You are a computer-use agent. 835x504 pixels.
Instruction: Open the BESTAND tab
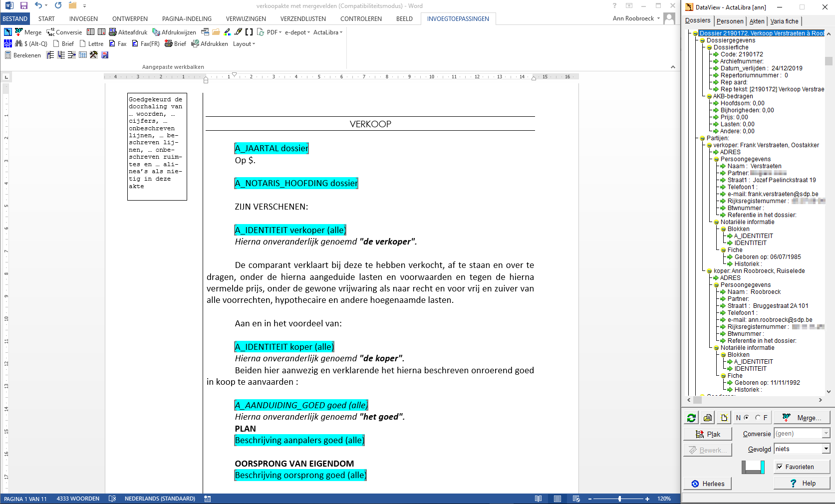[x=15, y=18]
